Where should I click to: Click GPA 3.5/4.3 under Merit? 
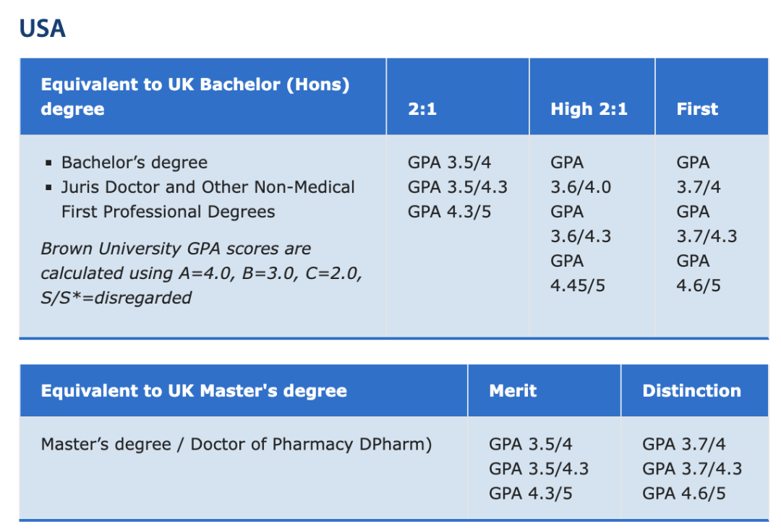coord(539,469)
